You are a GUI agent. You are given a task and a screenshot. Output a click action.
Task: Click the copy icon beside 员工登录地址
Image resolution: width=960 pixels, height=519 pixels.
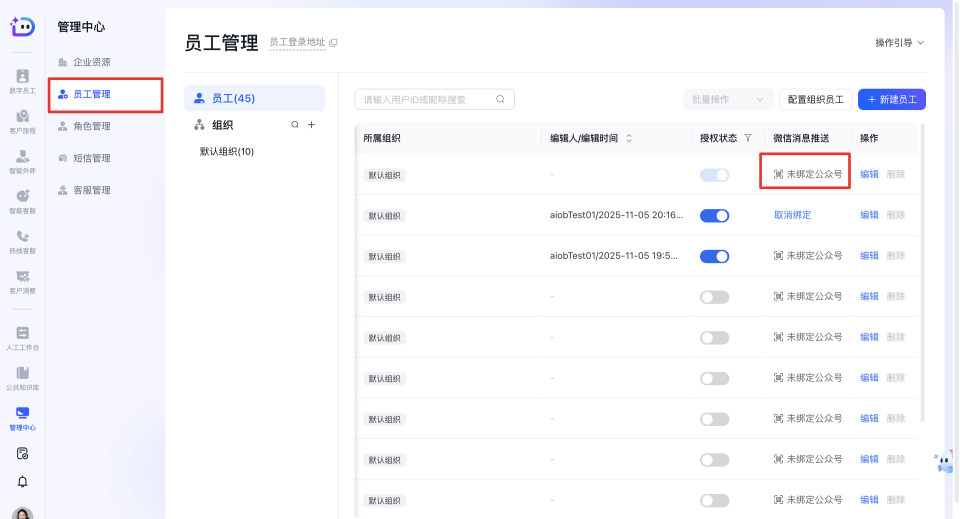point(334,43)
